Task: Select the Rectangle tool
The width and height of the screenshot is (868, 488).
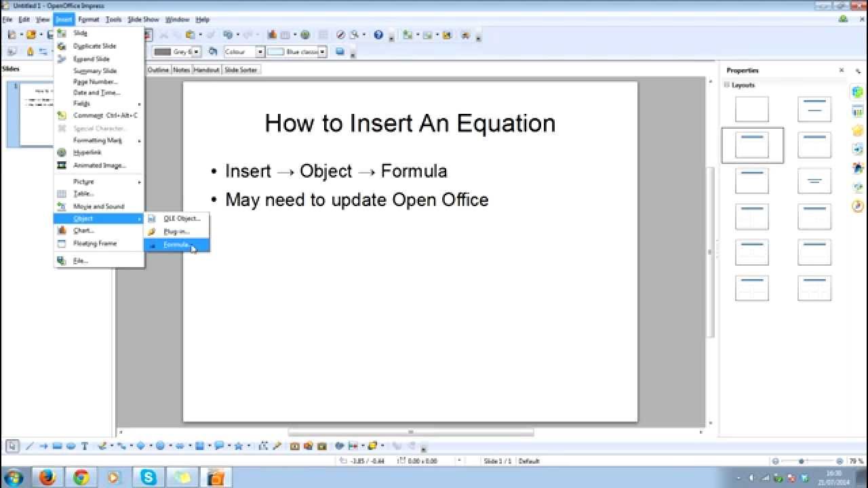Action: pyautogui.click(x=57, y=446)
